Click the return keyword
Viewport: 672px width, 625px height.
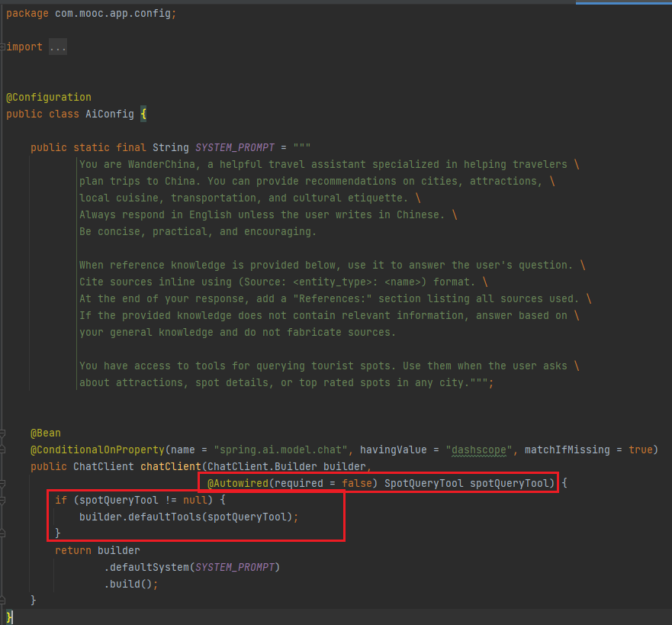coord(73,550)
